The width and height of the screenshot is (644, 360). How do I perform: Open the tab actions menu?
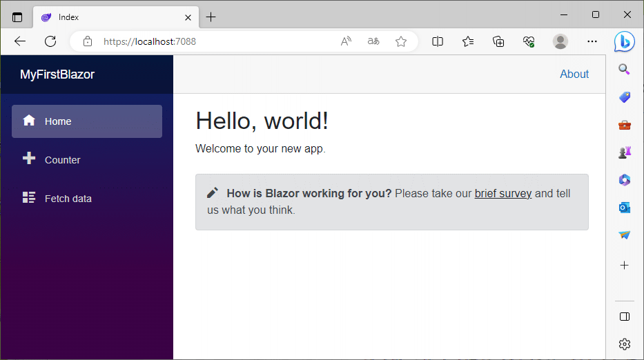pyautogui.click(x=17, y=17)
